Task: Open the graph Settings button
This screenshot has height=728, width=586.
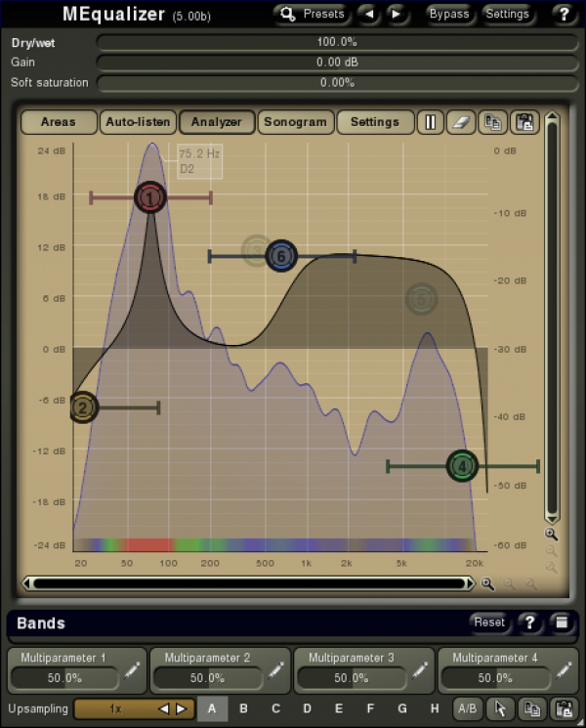Action: point(375,122)
